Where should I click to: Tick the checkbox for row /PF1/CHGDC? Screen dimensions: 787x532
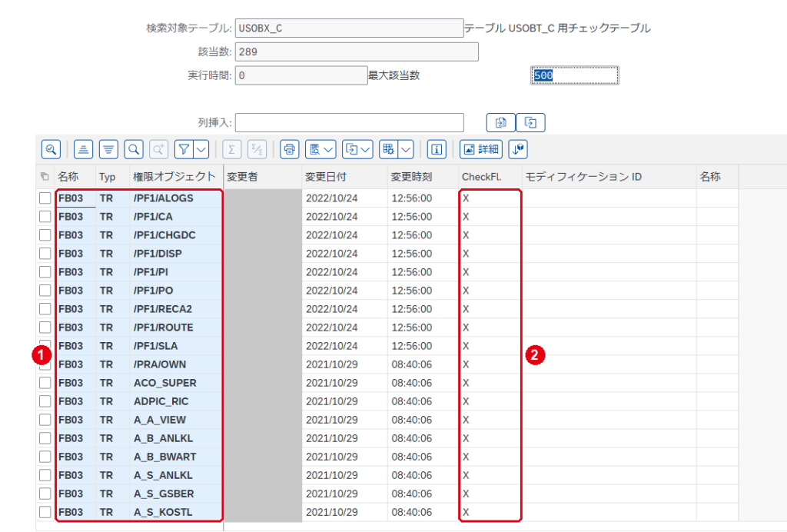45,235
